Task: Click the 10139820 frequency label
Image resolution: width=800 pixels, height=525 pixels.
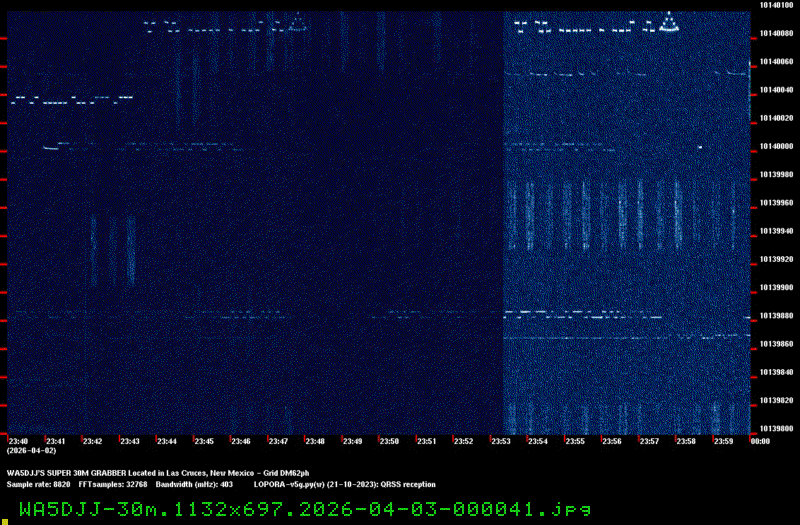Action: pos(776,401)
